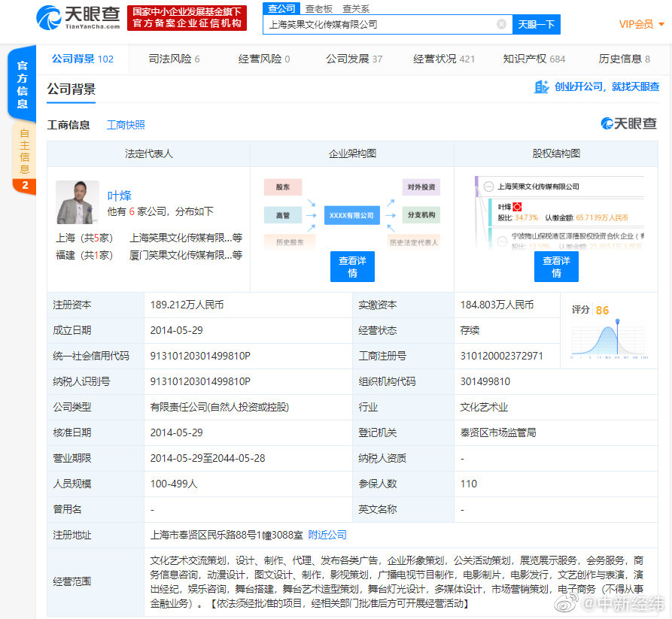Select the 营业期限 value 2014-05-29至2044-05-28
The width and height of the screenshot is (672, 619).
tap(208, 458)
